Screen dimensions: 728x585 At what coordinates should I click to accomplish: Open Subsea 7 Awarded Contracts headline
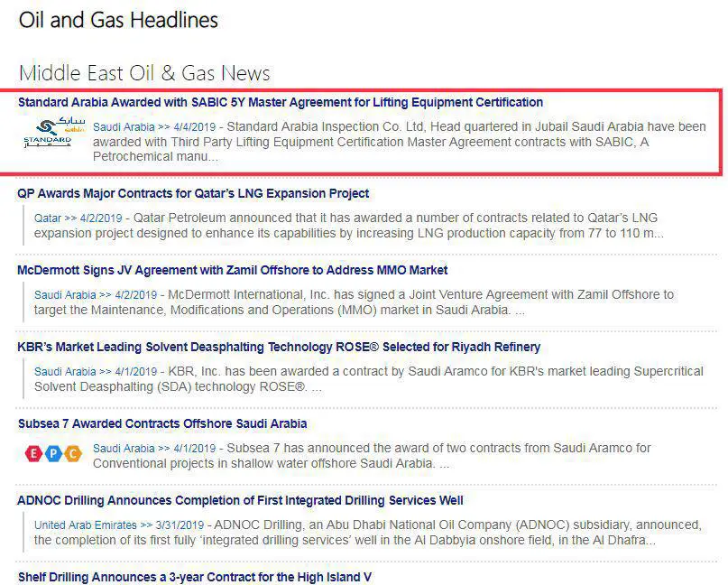click(x=162, y=423)
